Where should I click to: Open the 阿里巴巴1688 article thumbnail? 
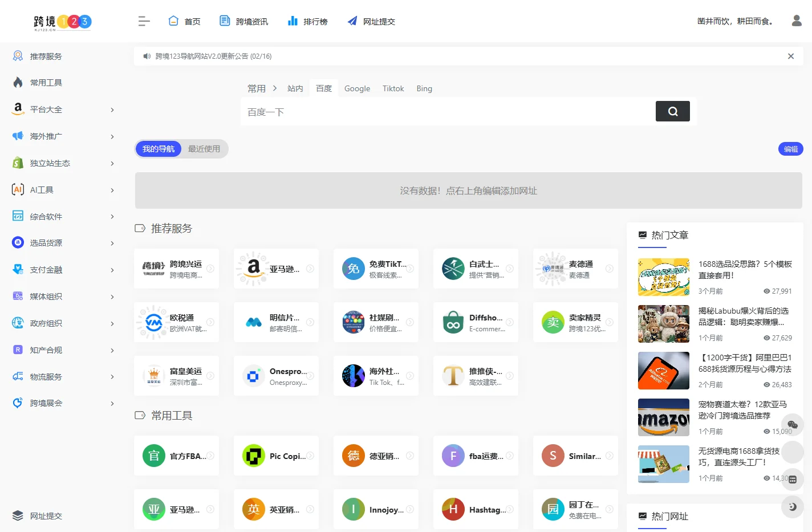click(664, 371)
